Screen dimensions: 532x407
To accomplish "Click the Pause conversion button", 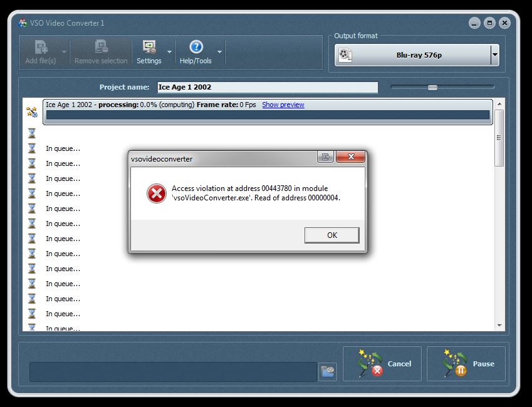I will pyautogui.click(x=466, y=364).
